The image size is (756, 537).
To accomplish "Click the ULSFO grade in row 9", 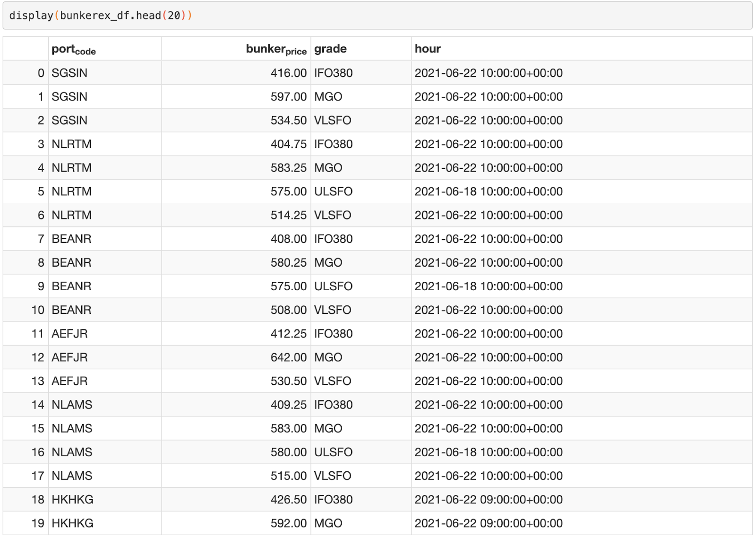I will [x=333, y=286].
